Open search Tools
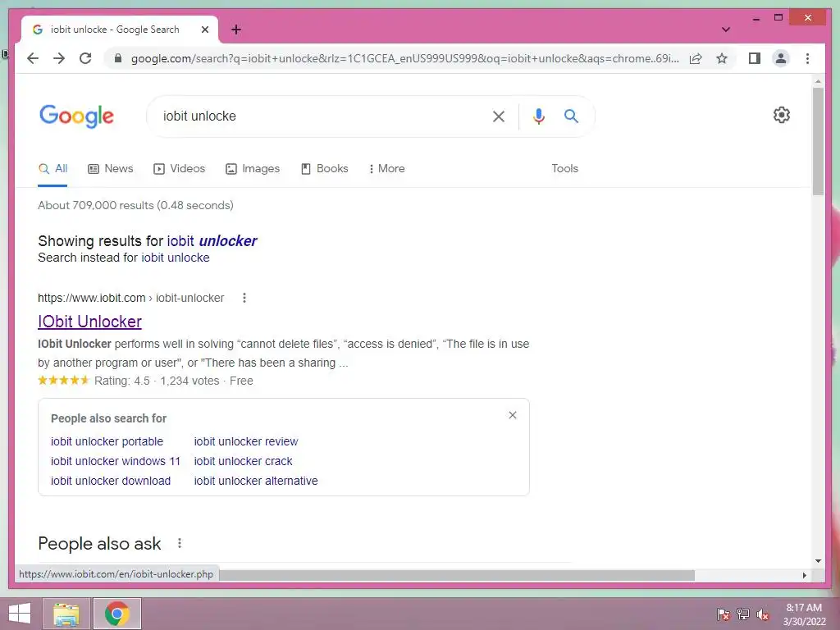This screenshot has width=840, height=630. (564, 168)
